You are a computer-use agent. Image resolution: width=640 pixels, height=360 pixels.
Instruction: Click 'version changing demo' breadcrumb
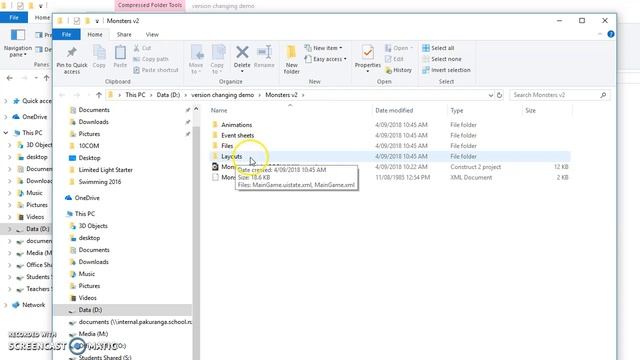click(x=222, y=95)
